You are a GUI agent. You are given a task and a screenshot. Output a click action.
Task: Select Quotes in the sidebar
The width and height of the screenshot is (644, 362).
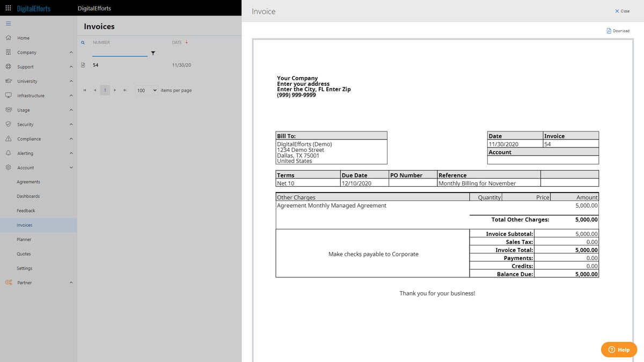[x=24, y=254]
